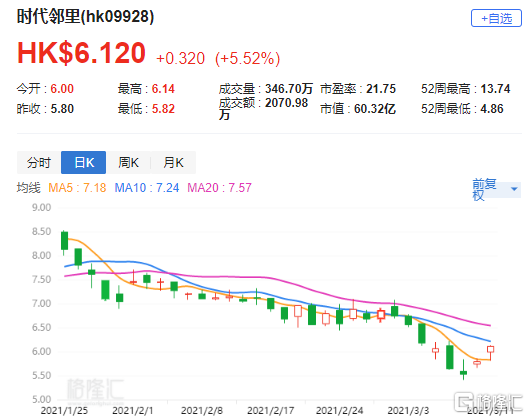
Task: Click the 5.00 y-axis label
Action: point(41,399)
